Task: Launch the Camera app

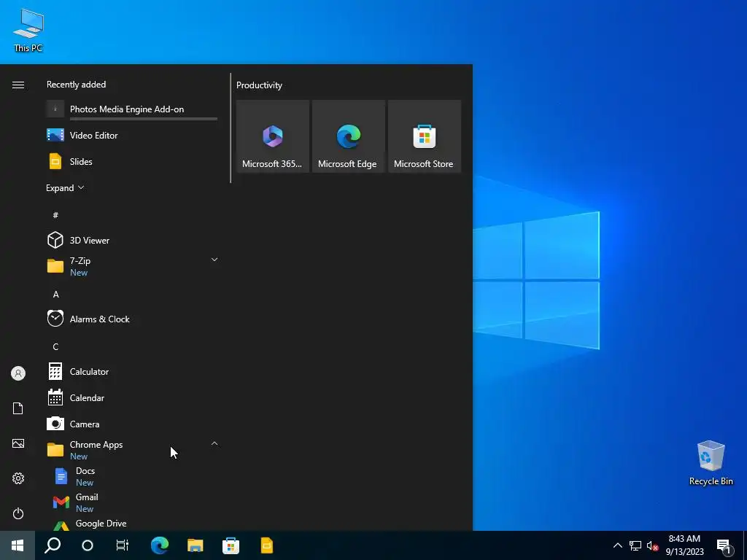Action: [132, 424]
